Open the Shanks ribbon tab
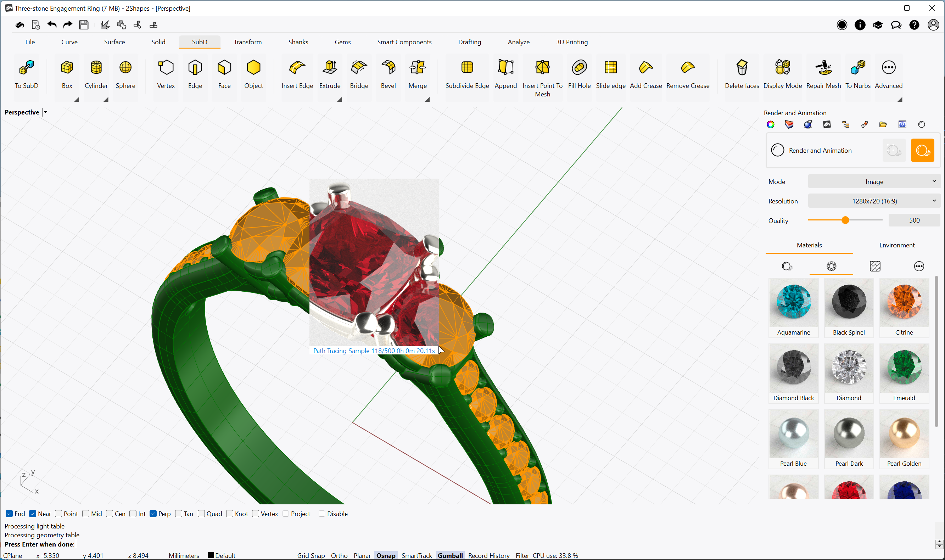Image resolution: width=945 pixels, height=560 pixels. tap(298, 42)
